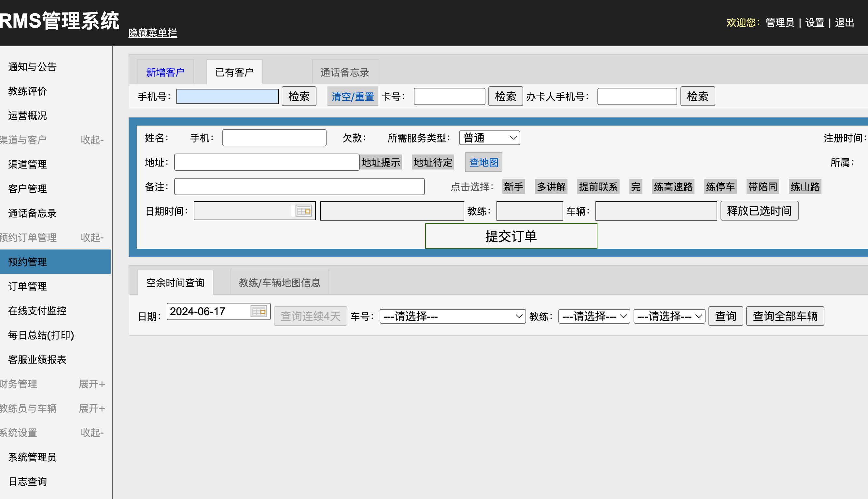This screenshot has height=499, width=868.
Task: Open calendar picker beside 日期时间 field
Action: click(x=303, y=211)
